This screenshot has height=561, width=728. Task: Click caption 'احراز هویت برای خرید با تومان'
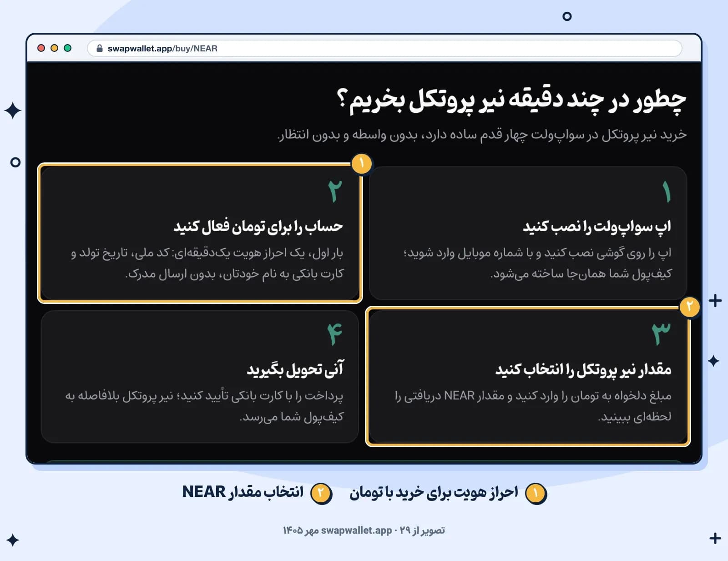(x=434, y=493)
